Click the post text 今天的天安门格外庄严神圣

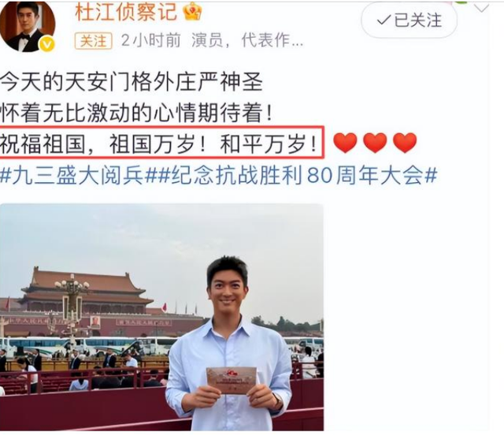point(132,81)
